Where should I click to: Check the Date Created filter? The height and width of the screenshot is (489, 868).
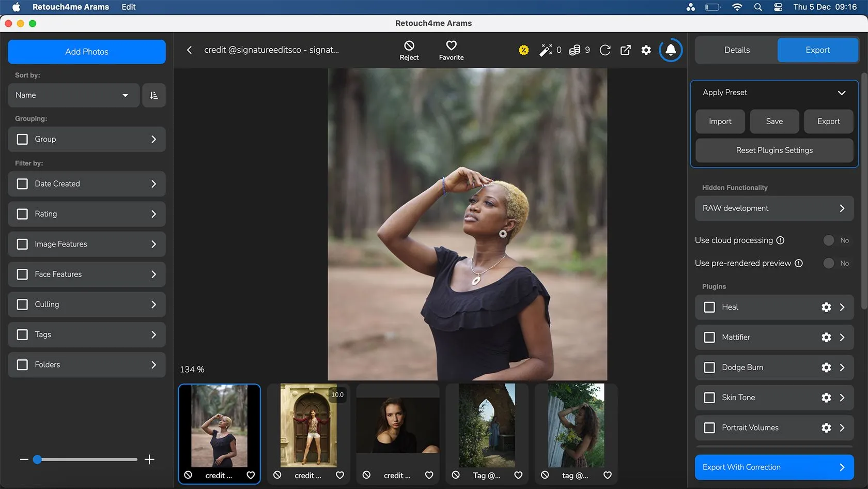pyautogui.click(x=22, y=184)
